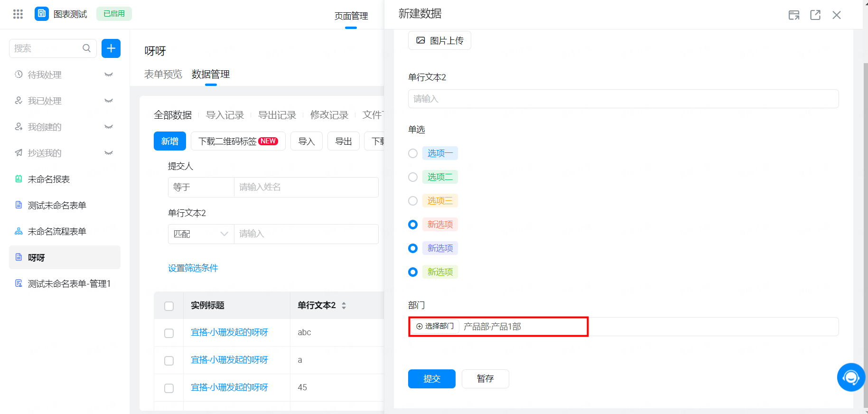This screenshot has width=868, height=414.
Task: Click 选择部门 button
Action: (x=435, y=326)
